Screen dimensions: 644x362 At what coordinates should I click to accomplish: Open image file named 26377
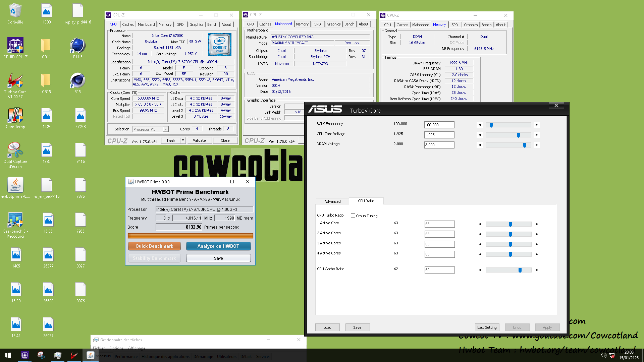coord(48,257)
